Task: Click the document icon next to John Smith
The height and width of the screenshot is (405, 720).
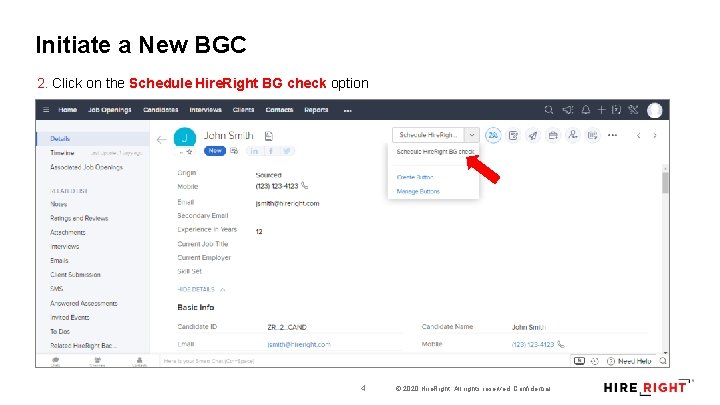Action: coord(269,136)
